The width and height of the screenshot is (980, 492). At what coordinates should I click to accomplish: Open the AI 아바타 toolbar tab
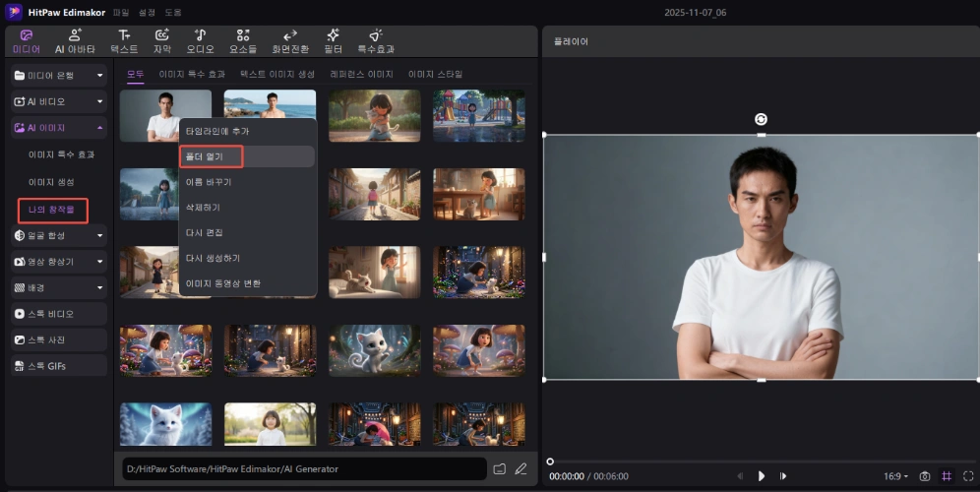point(74,40)
